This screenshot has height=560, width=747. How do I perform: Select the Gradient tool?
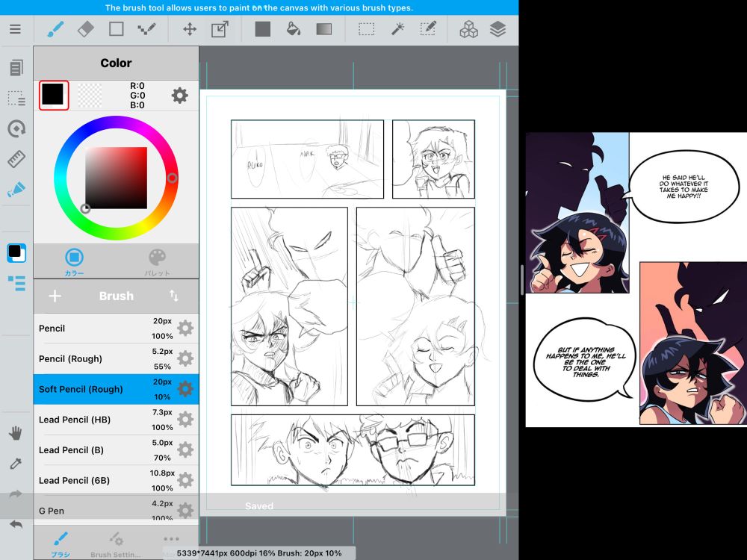tap(324, 29)
